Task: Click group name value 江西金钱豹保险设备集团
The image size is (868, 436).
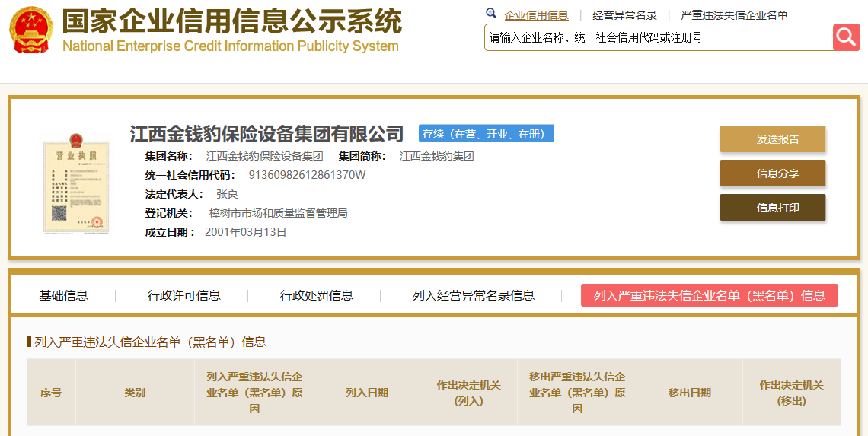Action: coord(265,157)
